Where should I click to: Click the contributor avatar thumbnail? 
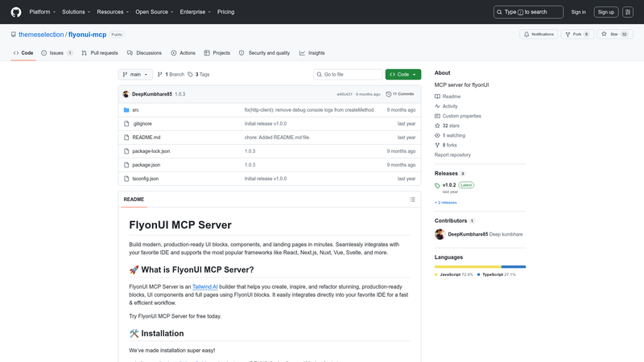tap(440, 234)
